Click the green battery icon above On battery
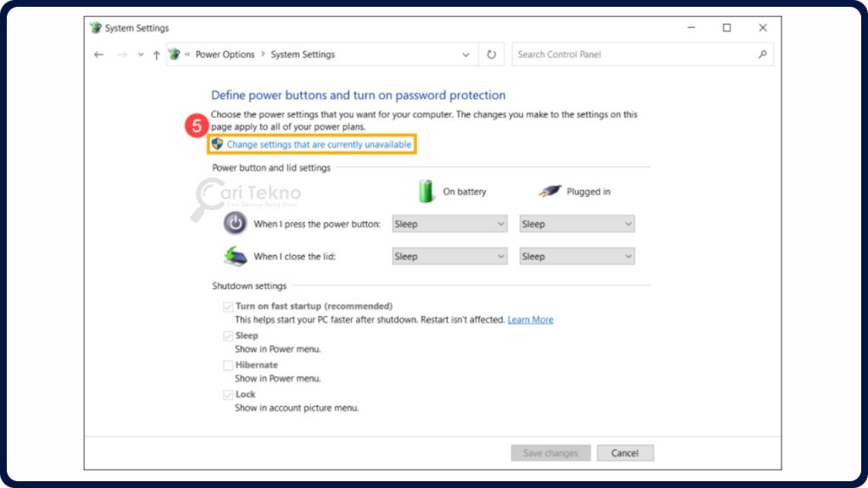This screenshot has height=488, width=868. pyautogui.click(x=426, y=190)
